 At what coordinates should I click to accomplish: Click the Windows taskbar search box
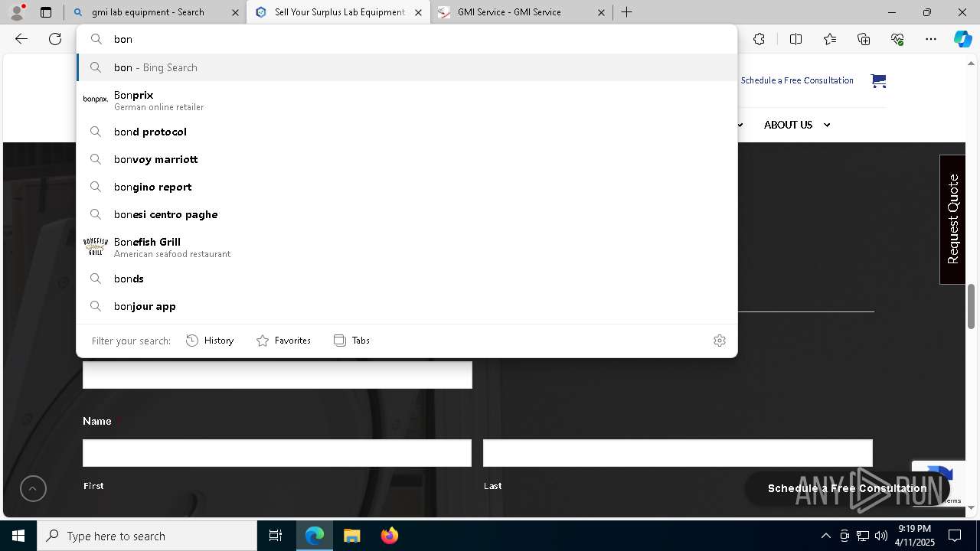coord(147,536)
